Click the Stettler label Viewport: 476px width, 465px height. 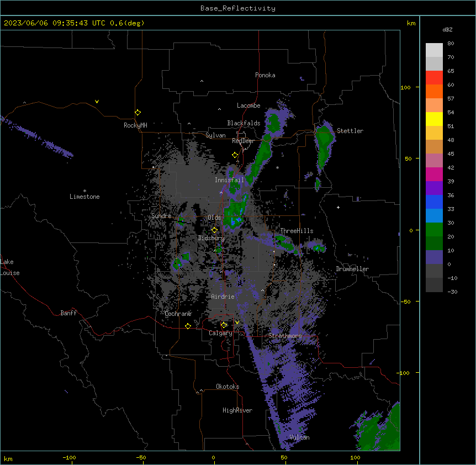click(350, 131)
